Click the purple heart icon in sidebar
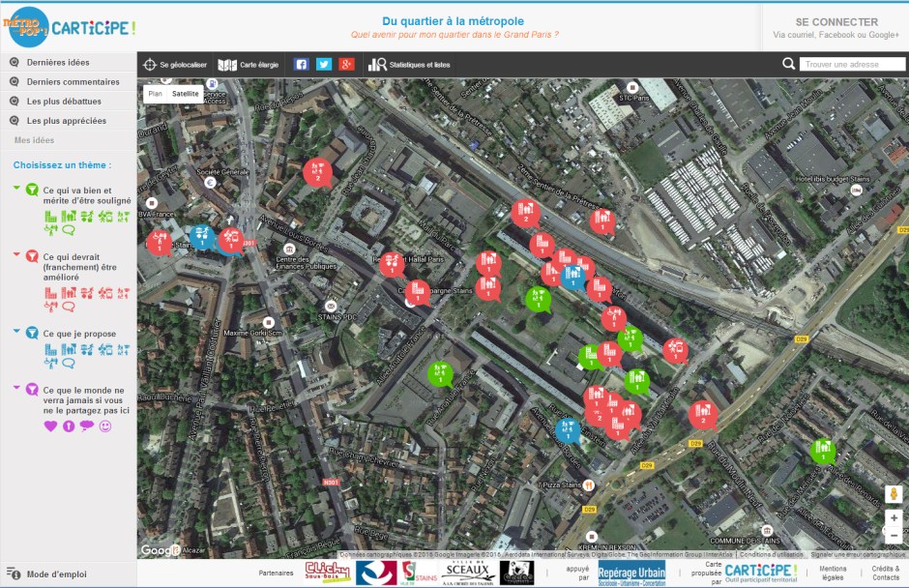The height and width of the screenshot is (588, 909). pos(51,426)
